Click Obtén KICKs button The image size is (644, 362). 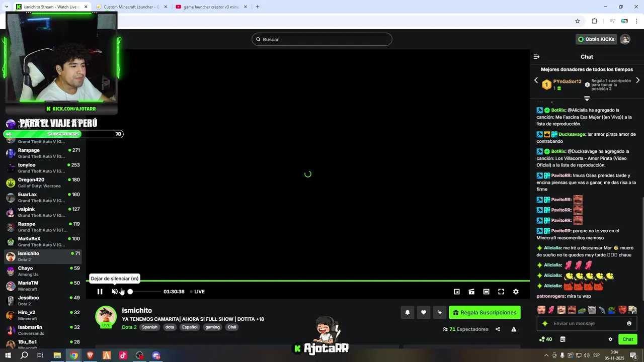click(x=596, y=39)
